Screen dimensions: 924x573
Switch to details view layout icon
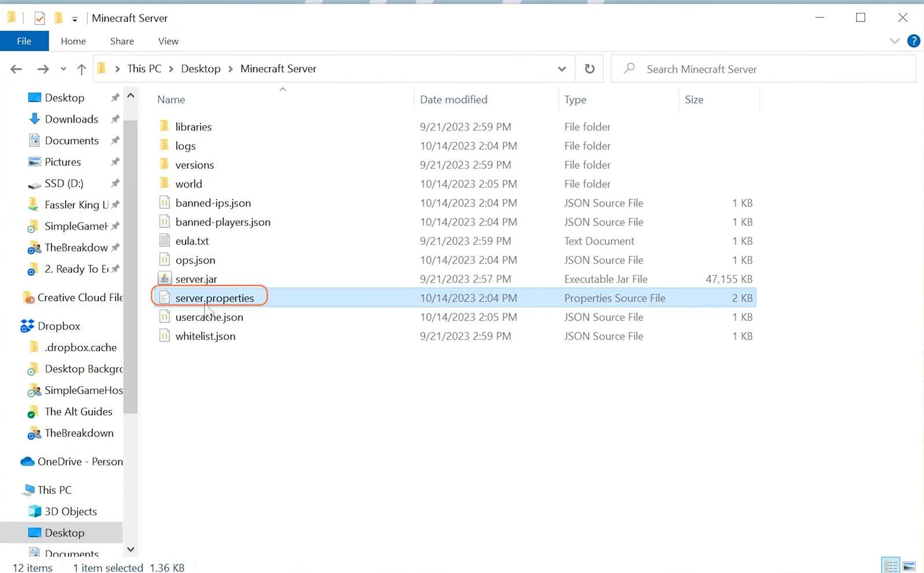[x=890, y=565]
